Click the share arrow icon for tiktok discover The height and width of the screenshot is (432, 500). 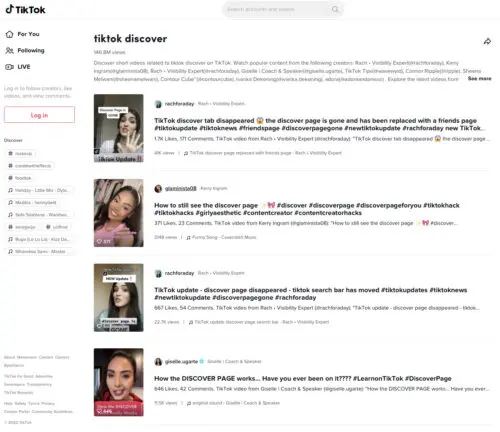[487, 41]
